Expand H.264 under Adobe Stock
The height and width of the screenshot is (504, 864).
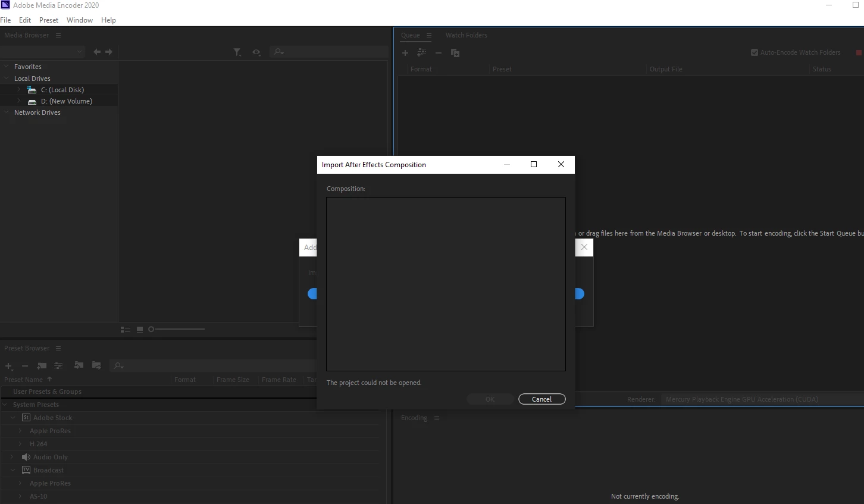point(20,444)
